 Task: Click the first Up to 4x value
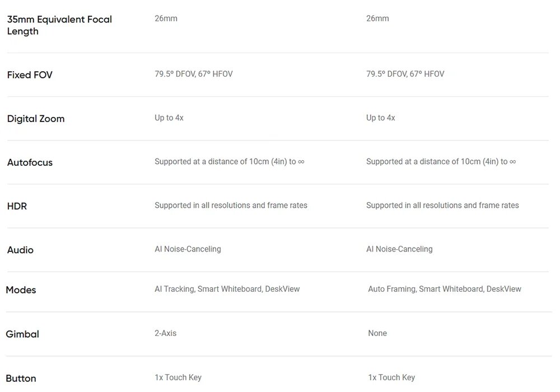[169, 118]
